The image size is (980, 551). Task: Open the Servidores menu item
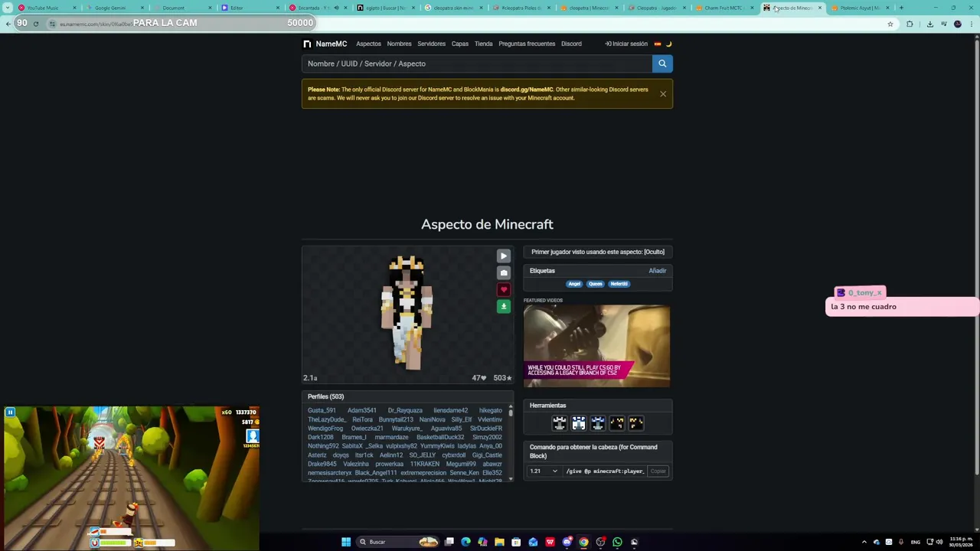pyautogui.click(x=431, y=44)
